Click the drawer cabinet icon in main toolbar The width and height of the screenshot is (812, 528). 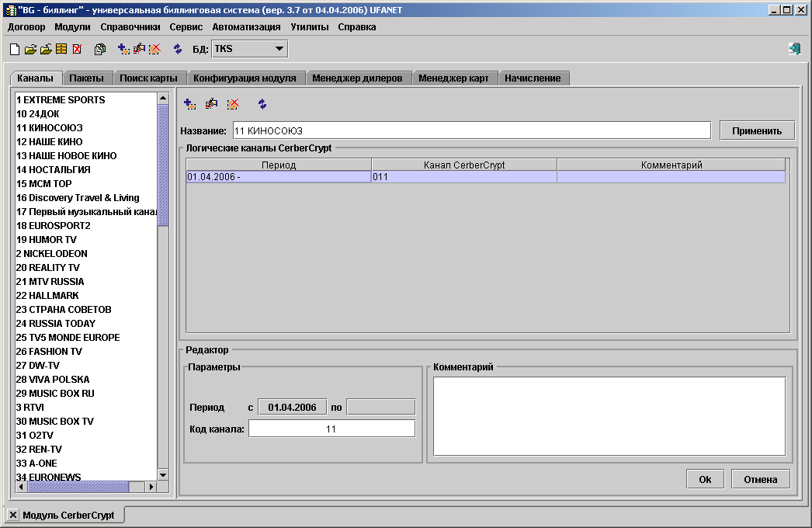61,49
